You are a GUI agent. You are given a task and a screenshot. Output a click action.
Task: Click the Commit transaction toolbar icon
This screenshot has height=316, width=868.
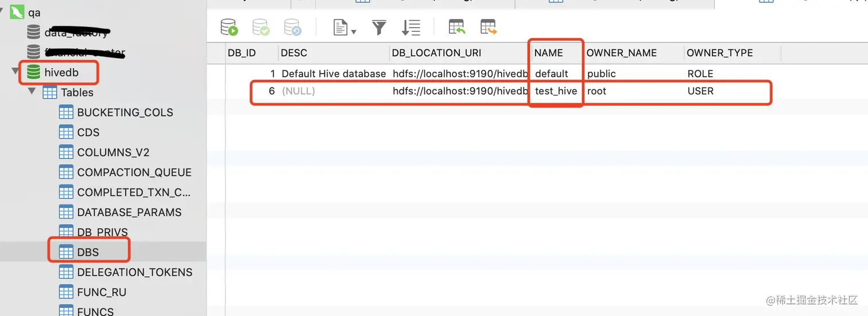[261, 27]
